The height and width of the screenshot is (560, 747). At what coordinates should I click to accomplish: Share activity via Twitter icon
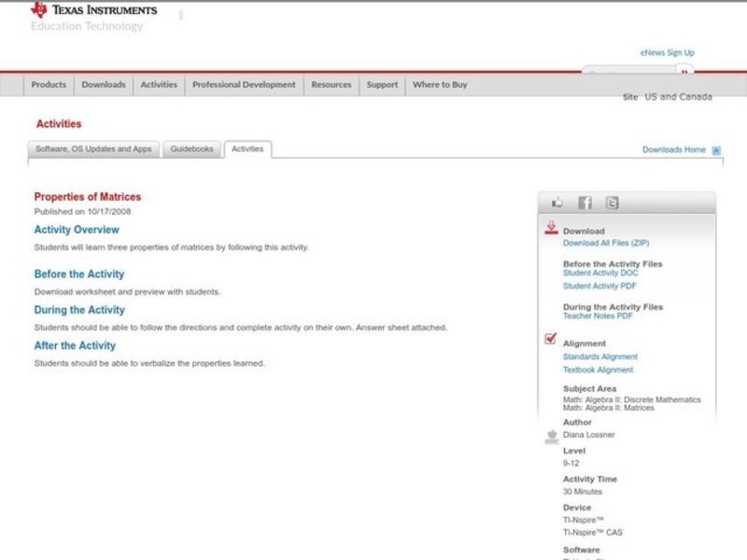pos(612,203)
